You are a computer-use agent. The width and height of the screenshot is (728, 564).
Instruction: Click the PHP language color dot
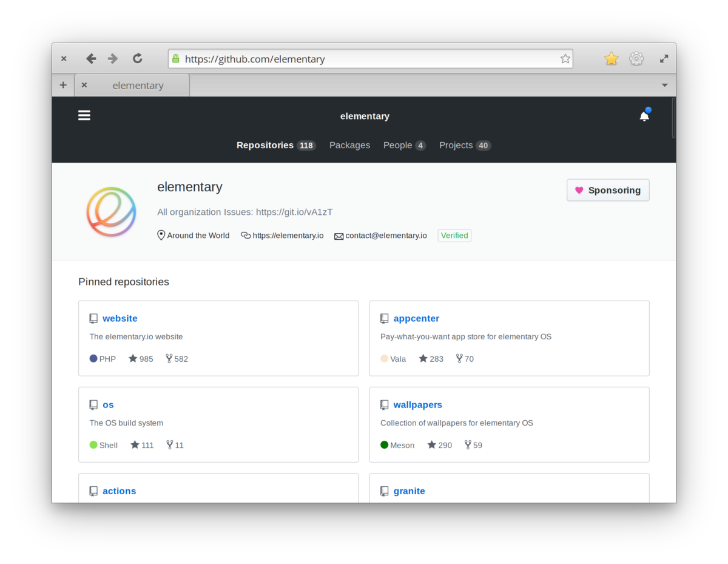(x=93, y=359)
